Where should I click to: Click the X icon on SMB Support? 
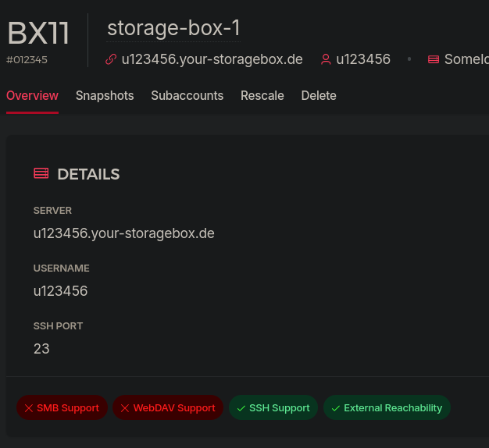click(x=28, y=408)
